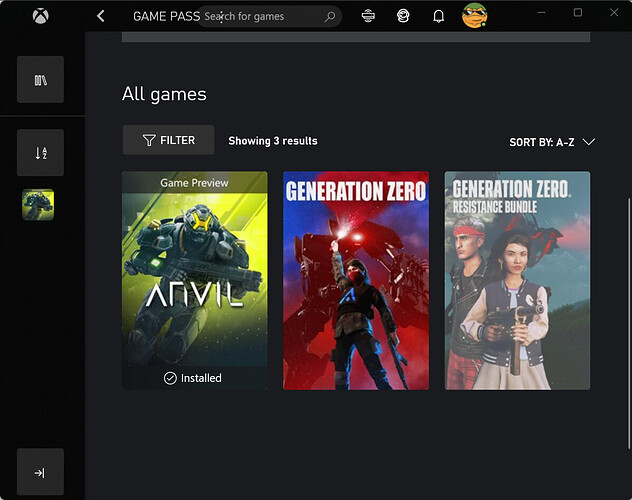Click the Game Preview label on ANVIL

[194, 183]
